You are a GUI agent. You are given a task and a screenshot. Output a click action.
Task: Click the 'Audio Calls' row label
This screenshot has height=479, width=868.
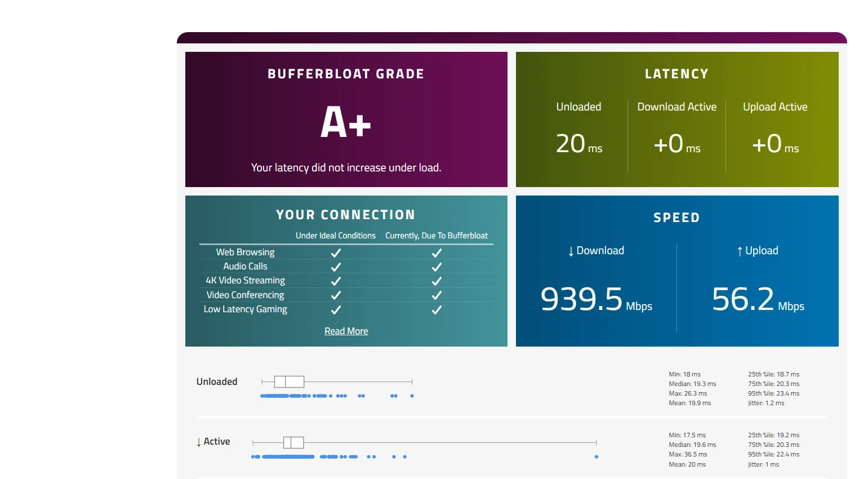tap(245, 267)
